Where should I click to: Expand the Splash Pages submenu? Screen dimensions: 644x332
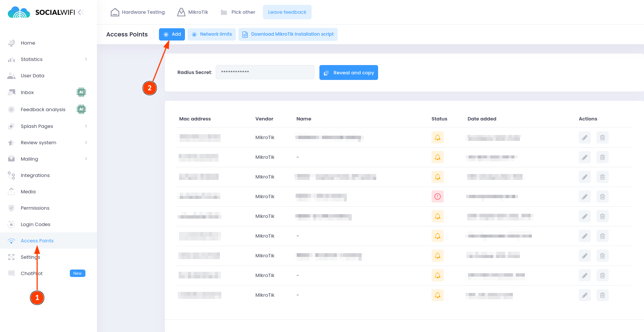pos(86,126)
